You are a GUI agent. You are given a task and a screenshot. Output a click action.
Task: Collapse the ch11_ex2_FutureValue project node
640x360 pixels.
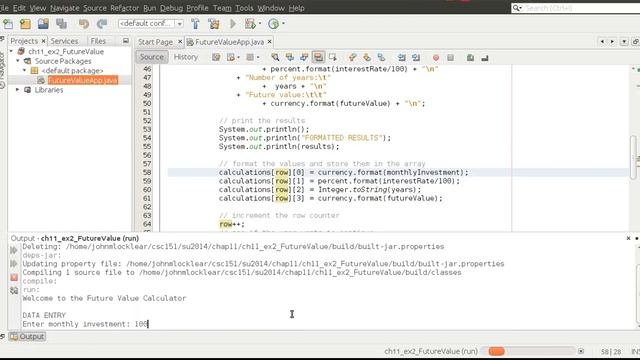click(x=11, y=51)
